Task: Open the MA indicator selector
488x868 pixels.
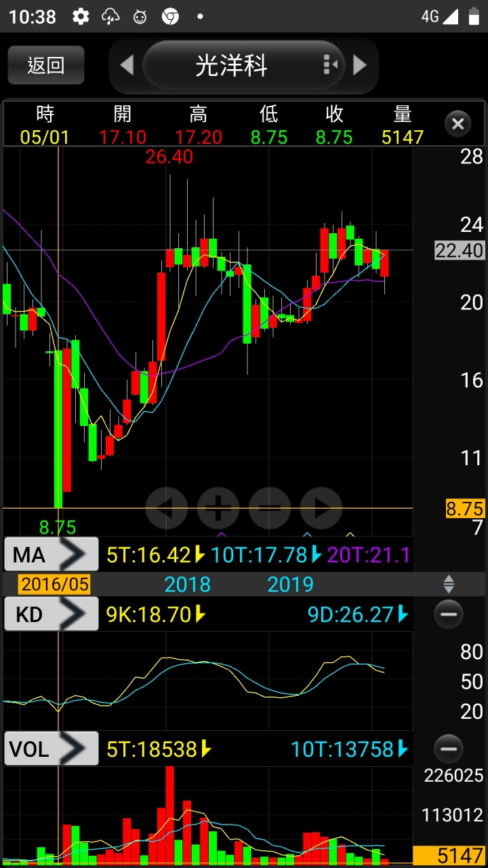Action: 52,555
